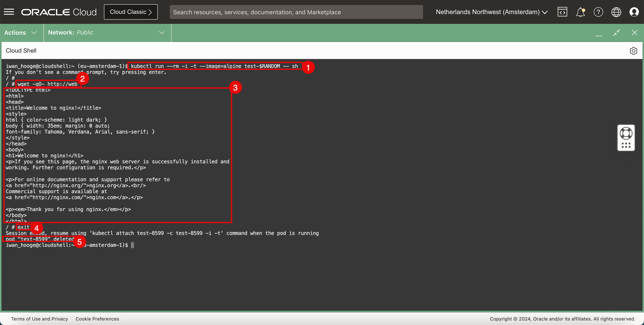Screen dimensions: 644x325
Task: Open Cloud Shell settings gear
Action: [633, 51]
